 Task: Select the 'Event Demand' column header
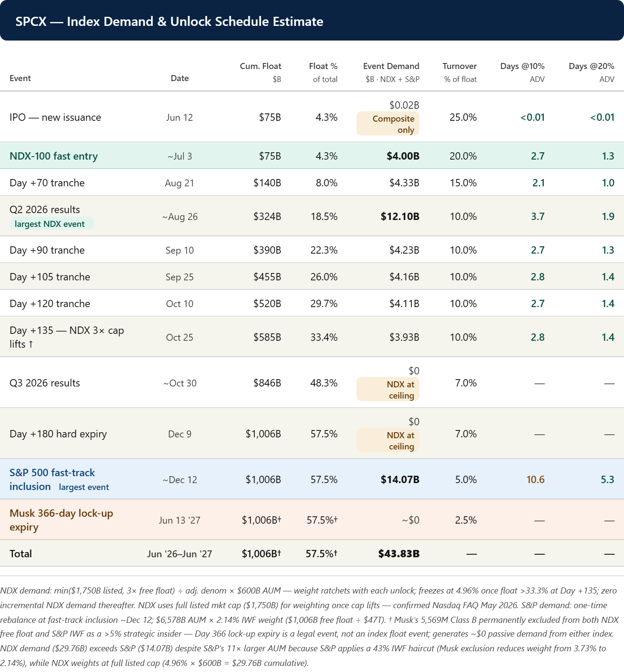[x=391, y=66]
